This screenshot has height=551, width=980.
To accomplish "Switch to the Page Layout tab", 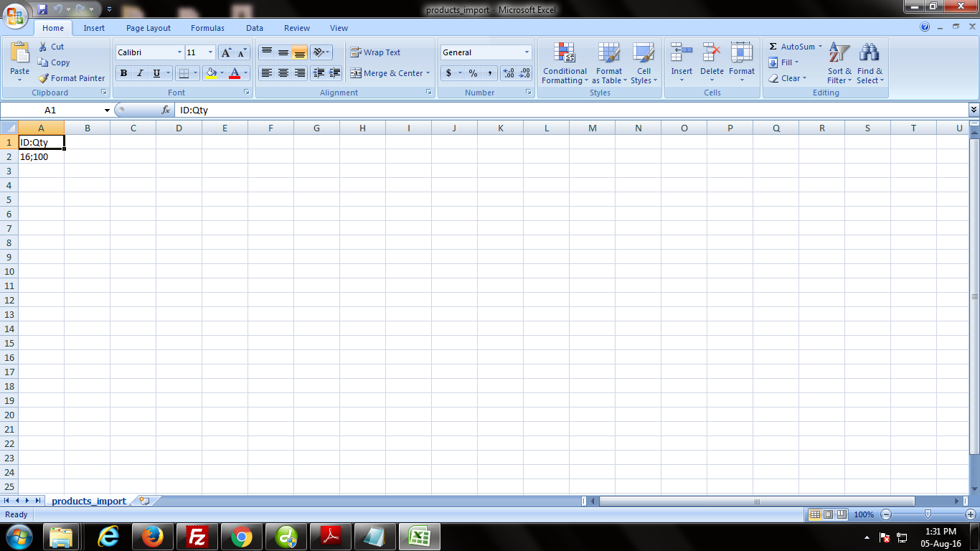I will [x=149, y=28].
